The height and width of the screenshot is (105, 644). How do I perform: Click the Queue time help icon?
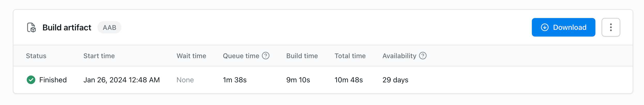pos(266,56)
